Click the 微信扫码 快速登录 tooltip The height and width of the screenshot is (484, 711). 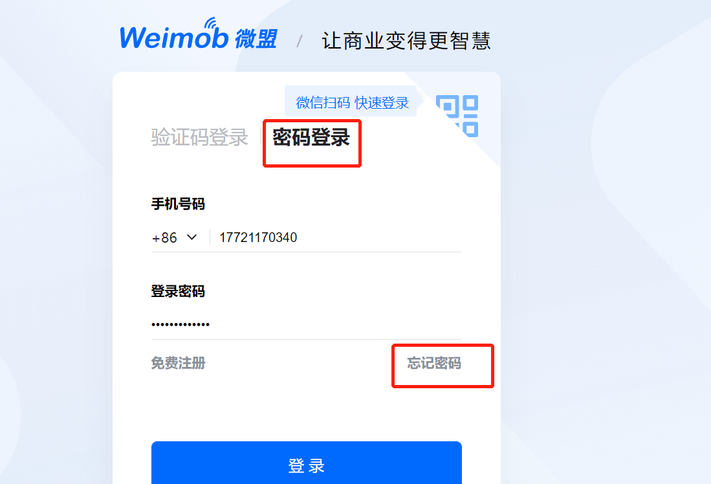coord(352,103)
